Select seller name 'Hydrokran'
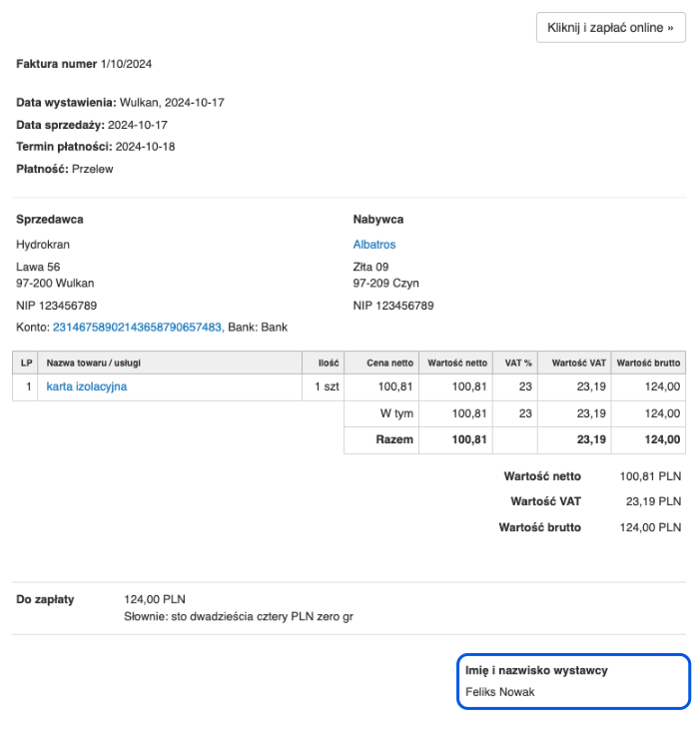 point(43,245)
